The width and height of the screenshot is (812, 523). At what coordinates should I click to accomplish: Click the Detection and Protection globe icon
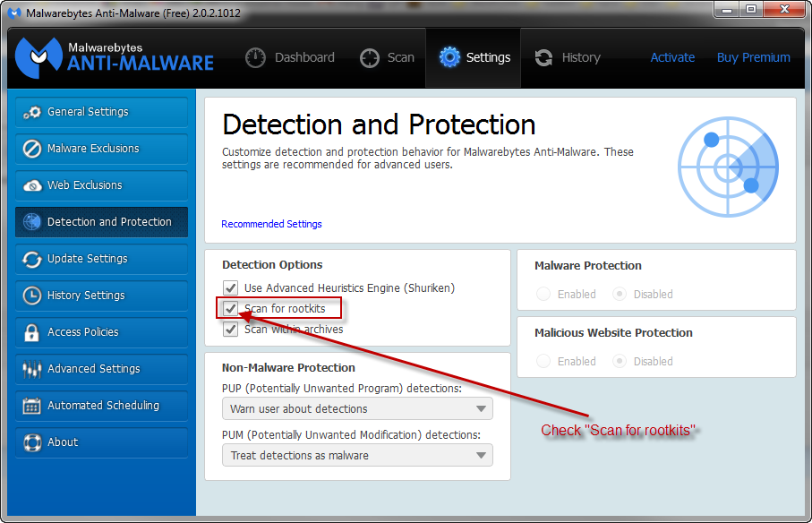pos(32,221)
